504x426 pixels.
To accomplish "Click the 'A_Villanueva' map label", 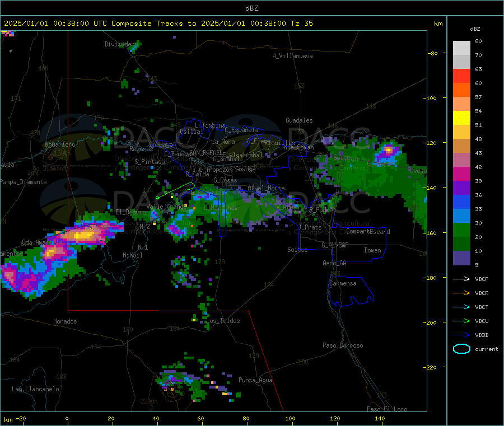I will 292,56.
